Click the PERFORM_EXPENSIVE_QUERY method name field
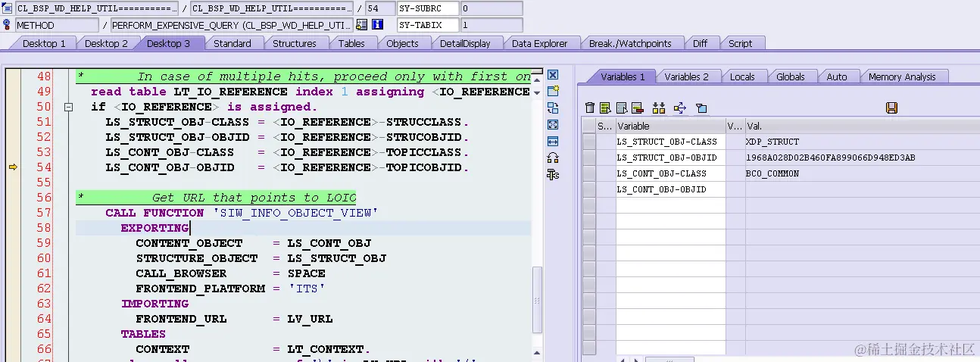Viewport: 980px width, 362px height. pos(232,24)
